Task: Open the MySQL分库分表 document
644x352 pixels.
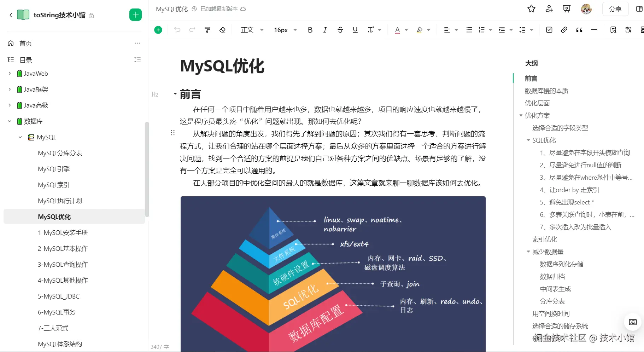Action: pos(60,153)
